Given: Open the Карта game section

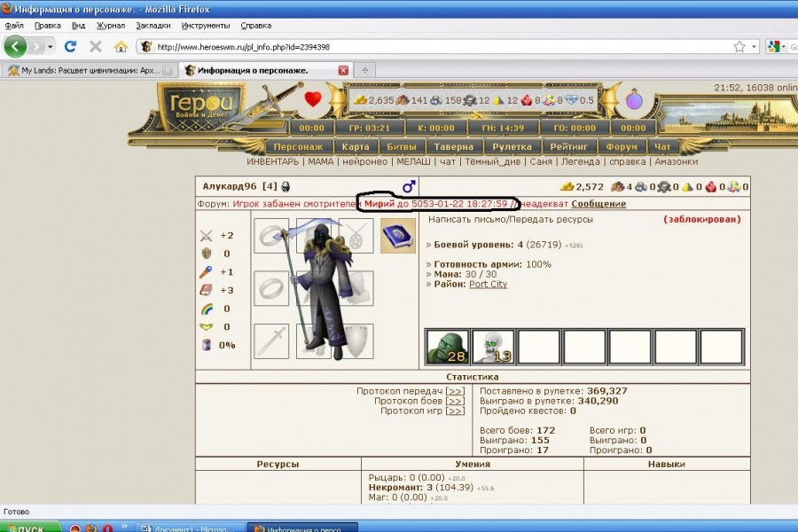Looking at the screenshot, I should (356, 146).
